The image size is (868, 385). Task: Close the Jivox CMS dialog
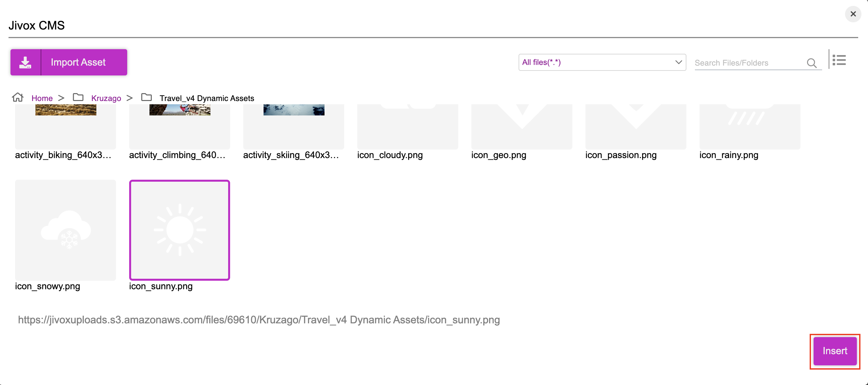[853, 14]
